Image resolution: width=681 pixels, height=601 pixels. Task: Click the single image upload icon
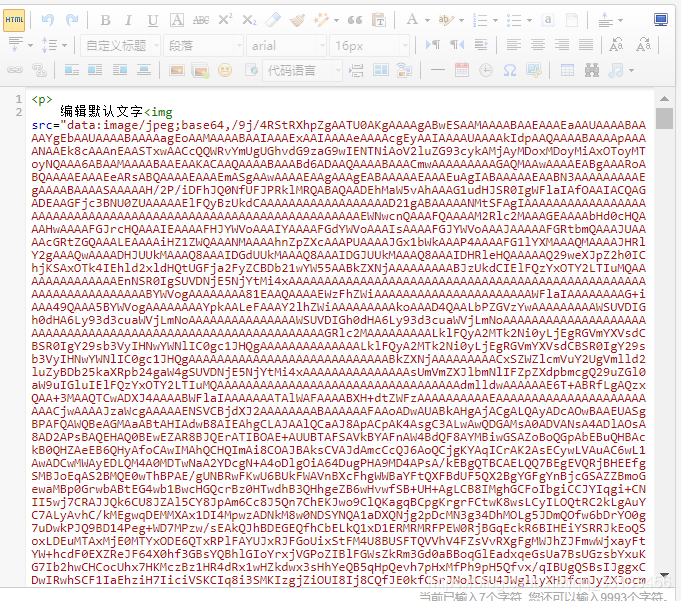coord(177,70)
